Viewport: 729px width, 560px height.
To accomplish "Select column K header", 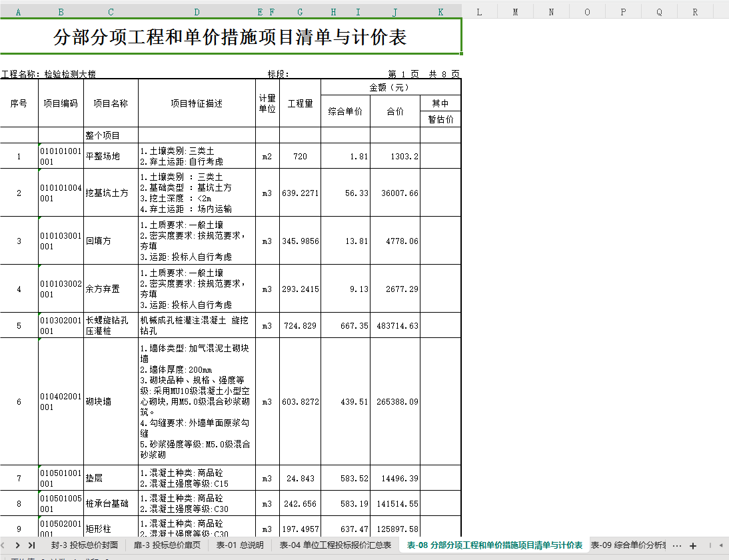I will (x=440, y=12).
